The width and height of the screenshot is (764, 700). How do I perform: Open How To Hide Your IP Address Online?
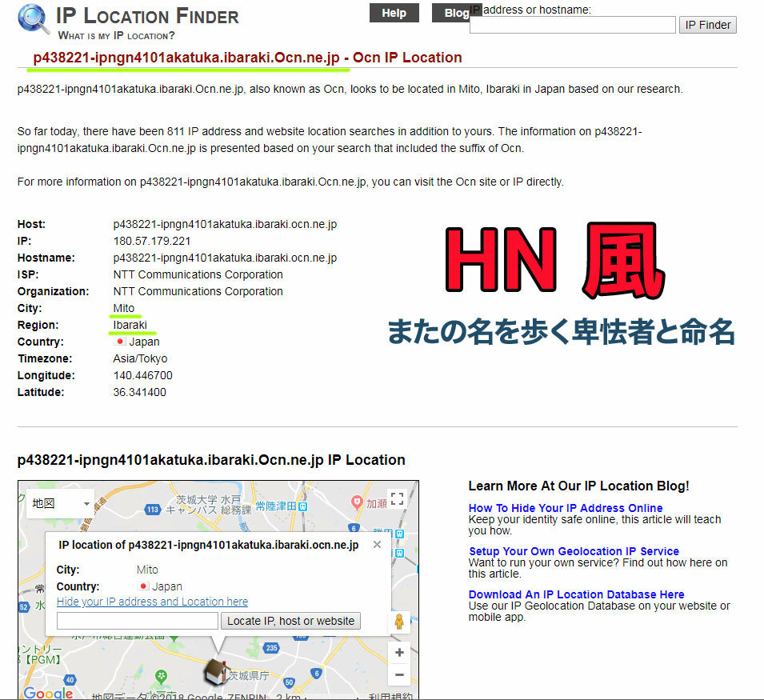566,508
